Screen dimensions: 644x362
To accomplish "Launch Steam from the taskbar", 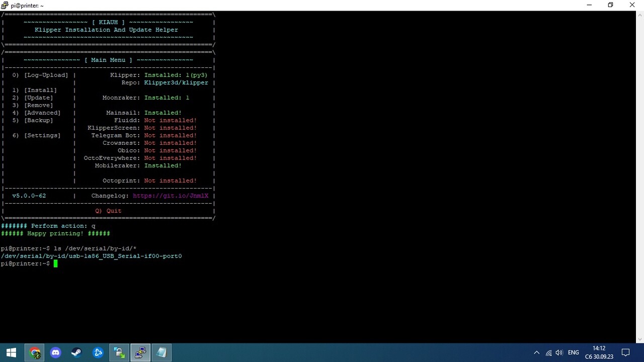I will click(76, 352).
